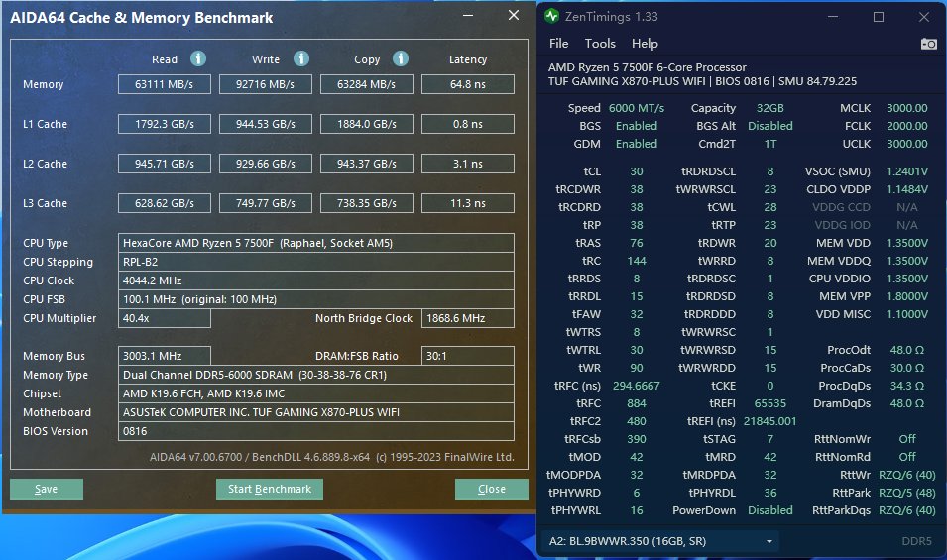Open the File menu in ZenTimings
Image resolution: width=947 pixels, height=560 pixels.
pyautogui.click(x=558, y=44)
